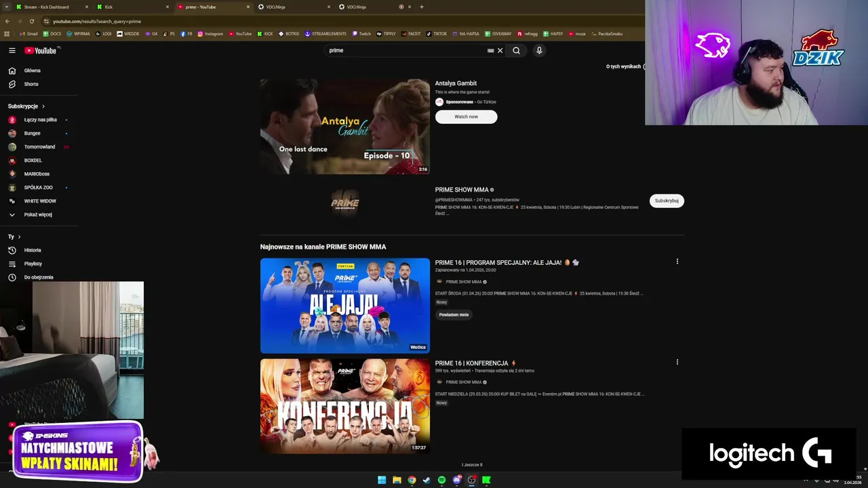Open Steam from the taskbar
This screenshot has height=488, width=868.
click(x=427, y=480)
